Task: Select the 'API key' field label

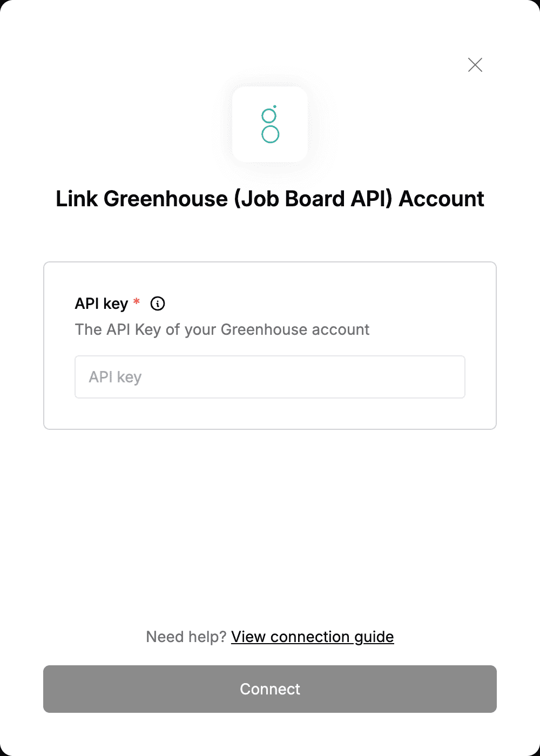Action: click(102, 303)
